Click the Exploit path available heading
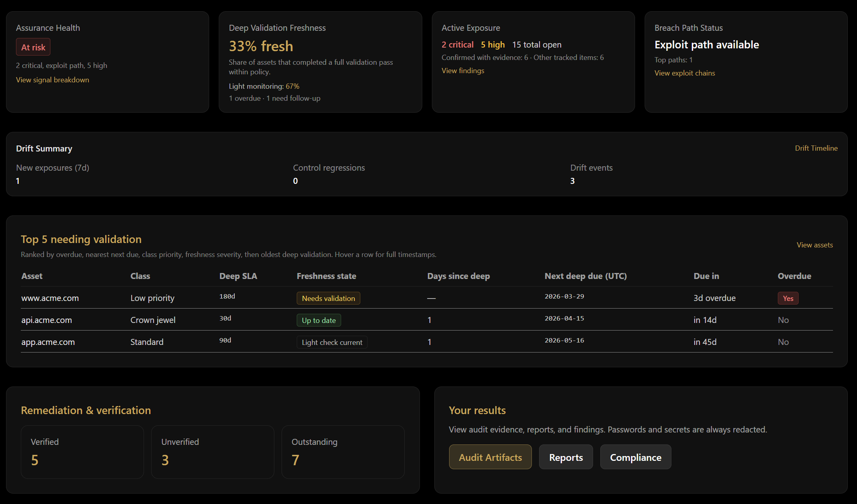Screen dimensions: 857x504 pos(707,45)
